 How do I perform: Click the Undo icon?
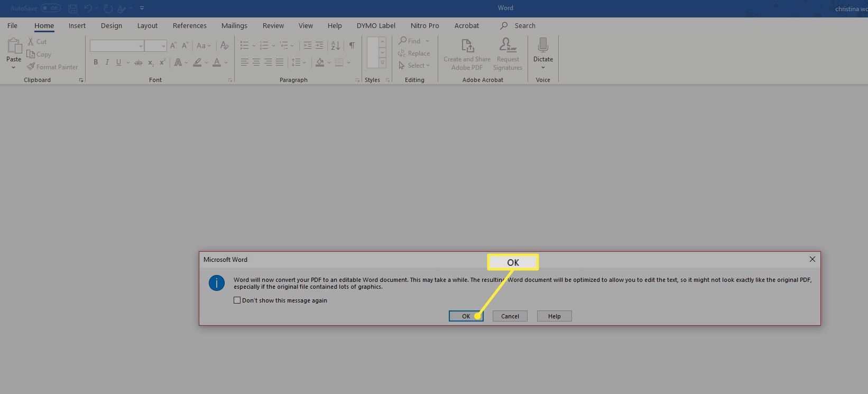(88, 8)
